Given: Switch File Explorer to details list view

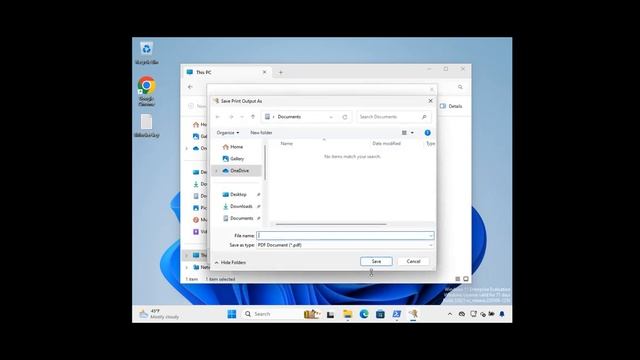Looking at the screenshot, I should (x=458, y=279).
